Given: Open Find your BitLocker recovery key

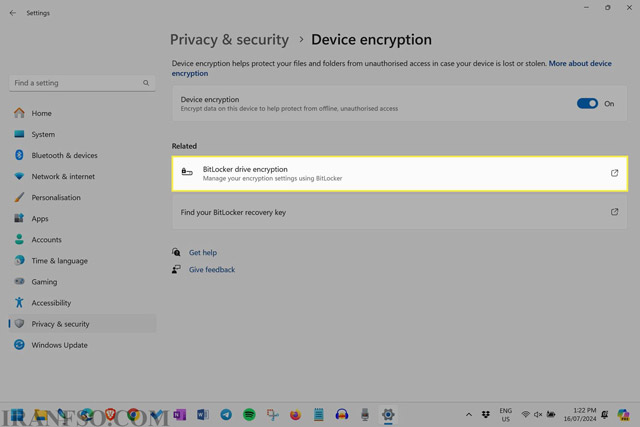Looking at the screenshot, I should point(400,212).
